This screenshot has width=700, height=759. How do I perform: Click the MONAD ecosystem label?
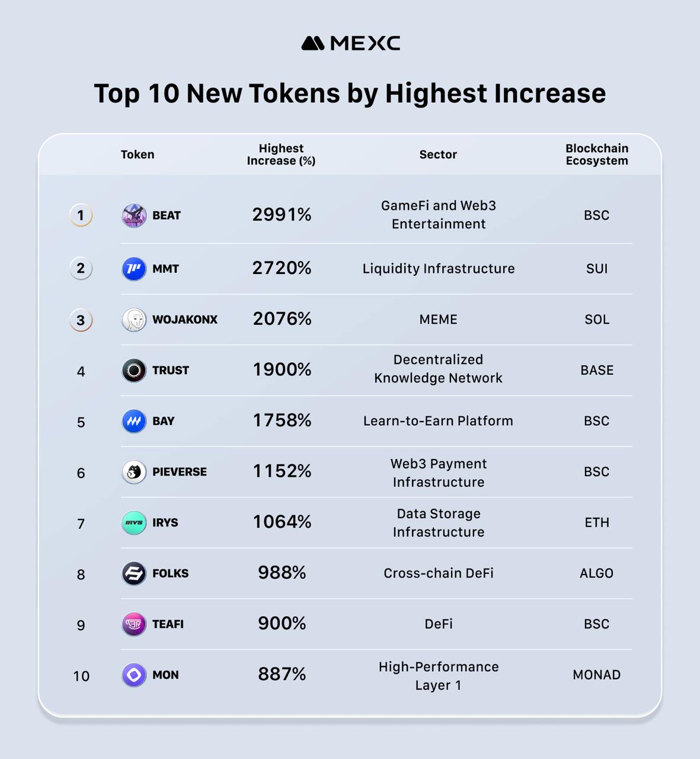pyautogui.click(x=596, y=675)
